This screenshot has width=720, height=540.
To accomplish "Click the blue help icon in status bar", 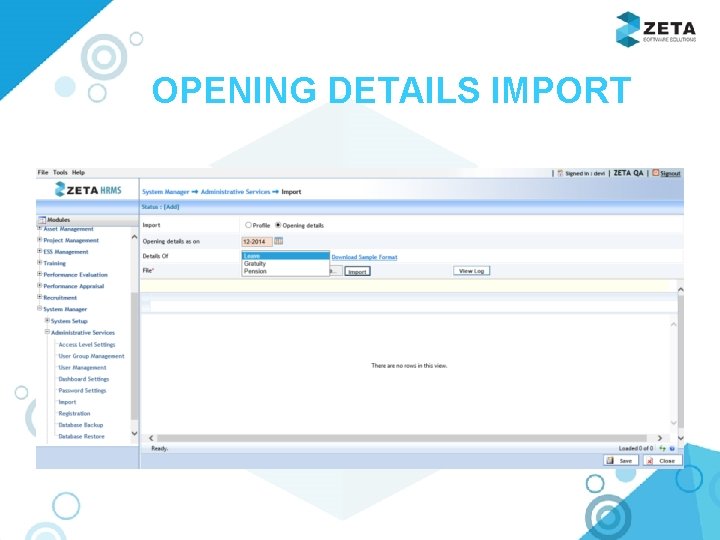I will tap(672, 448).
